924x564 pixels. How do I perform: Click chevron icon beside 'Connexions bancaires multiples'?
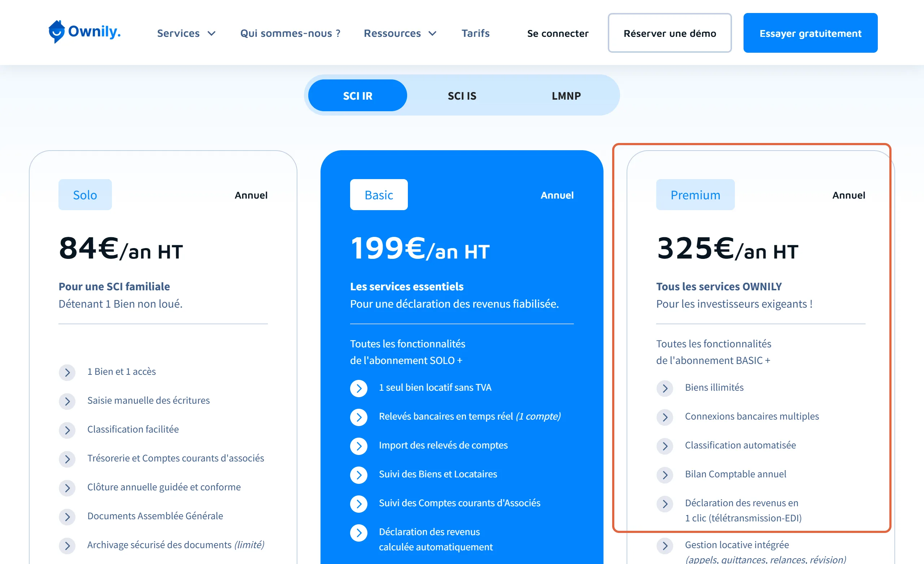(665, 417)
